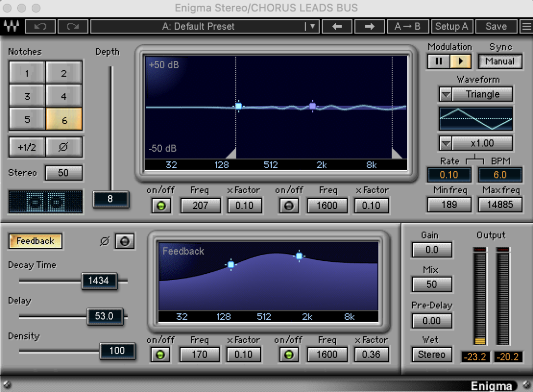Open the Triangle waveform dropdown
This screenshot has height=392, width=533.
pos(446,94)
